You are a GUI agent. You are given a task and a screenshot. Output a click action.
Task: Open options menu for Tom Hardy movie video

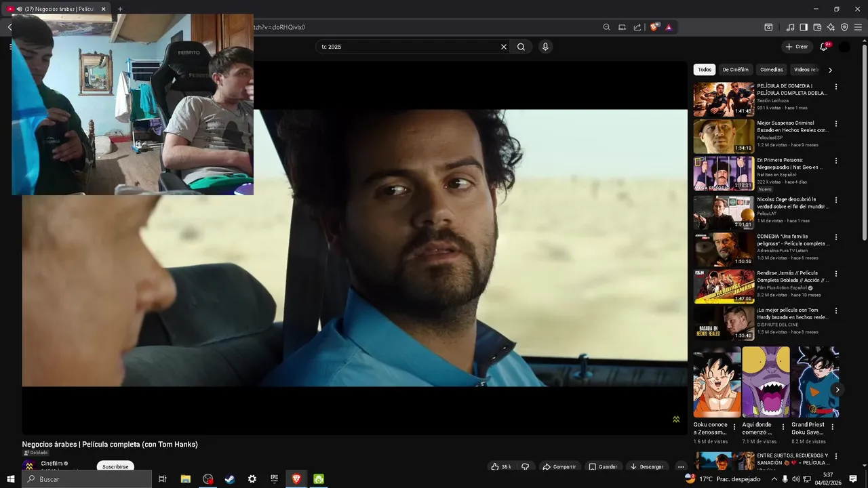click(x=835, y=311)
